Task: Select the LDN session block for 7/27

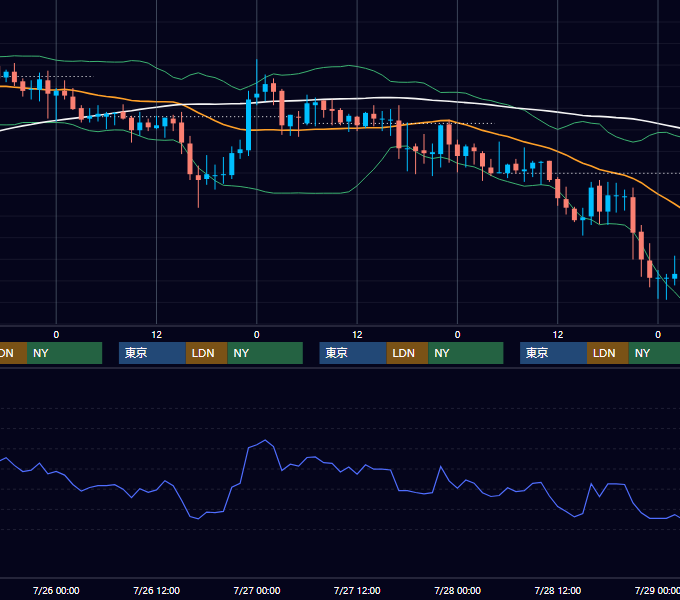Action: tap(407, 353)
